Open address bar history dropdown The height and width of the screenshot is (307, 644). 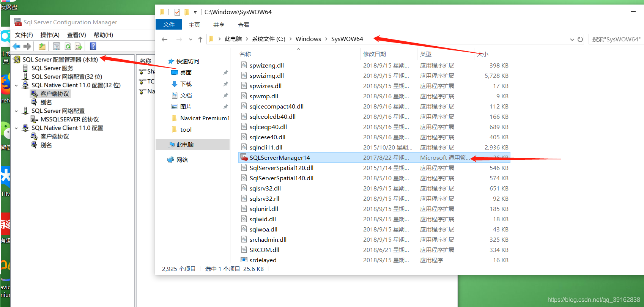[572, 39]
